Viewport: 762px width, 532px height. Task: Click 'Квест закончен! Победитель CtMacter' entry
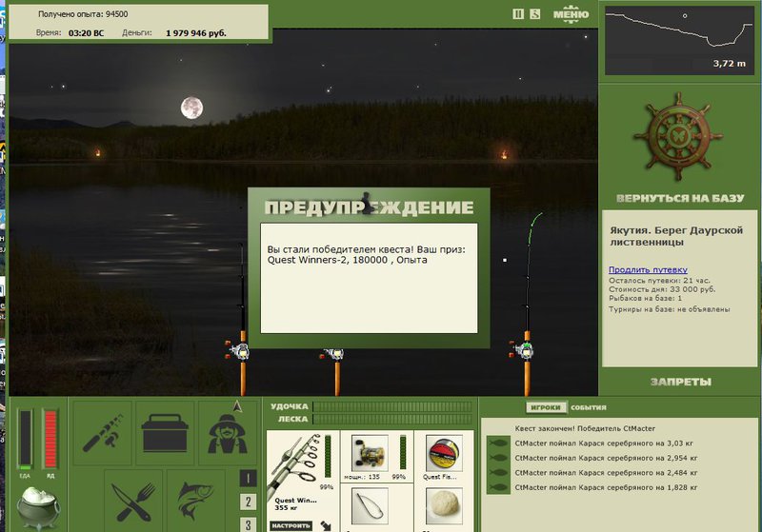pos(585,428)
